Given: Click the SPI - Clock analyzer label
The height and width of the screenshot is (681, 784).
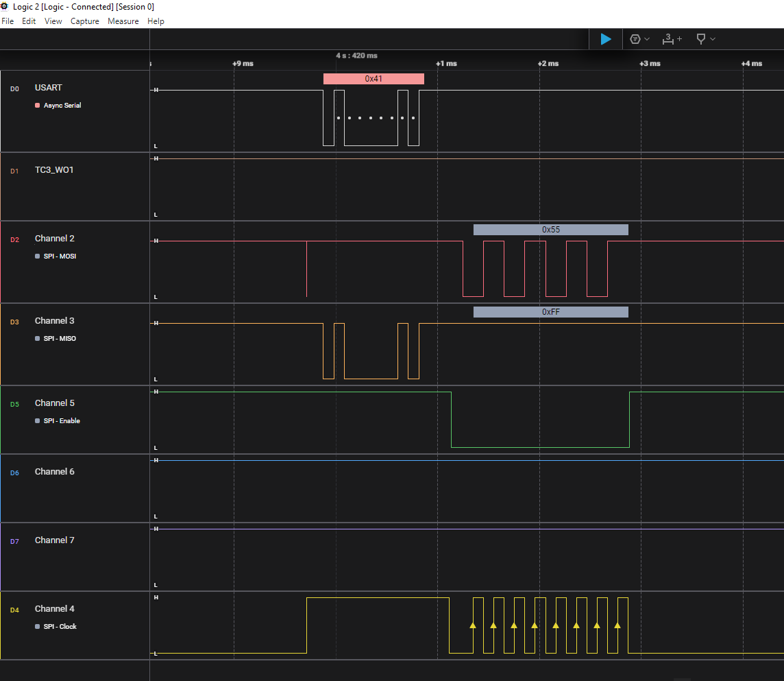Looking at the screenshot, I should tap(60, 626).
